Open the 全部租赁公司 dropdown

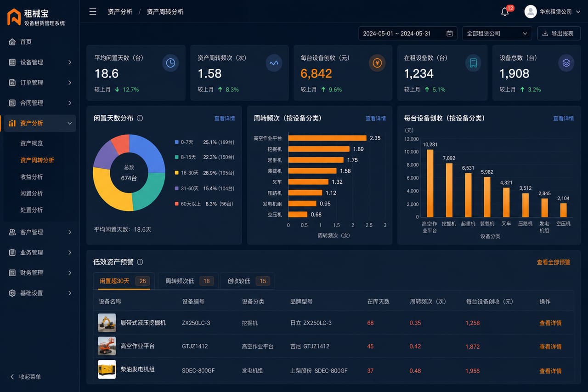pyautogui.click(x=497, y=34)
